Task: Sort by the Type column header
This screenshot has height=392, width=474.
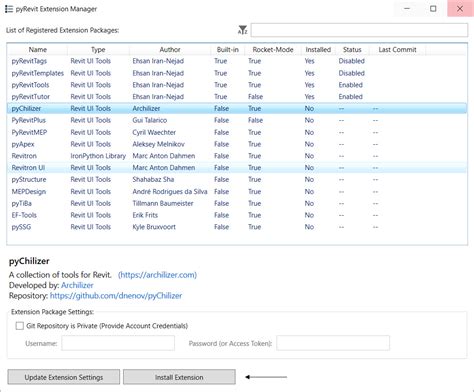Action: tap(98, 50)
